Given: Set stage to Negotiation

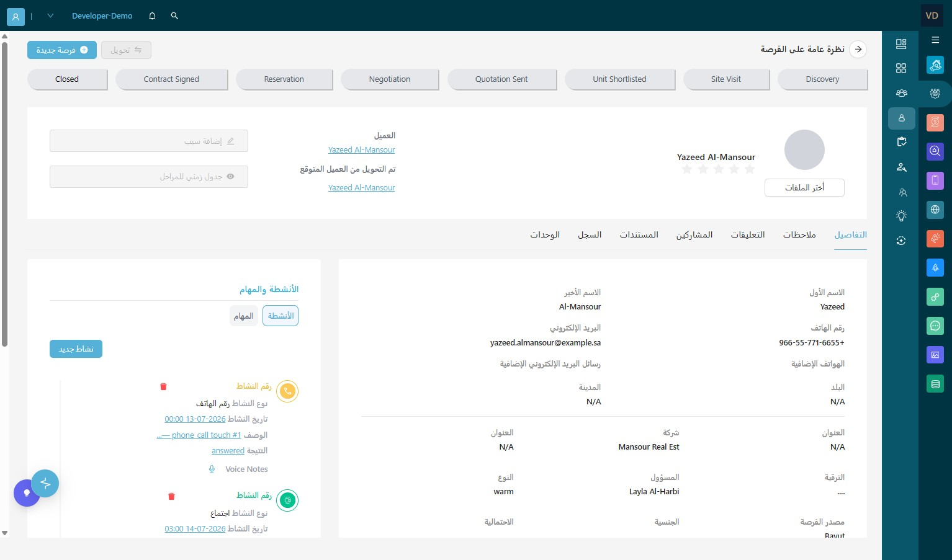Looking at the screenshot, I should pyautogui.click(x=390, y=79).
